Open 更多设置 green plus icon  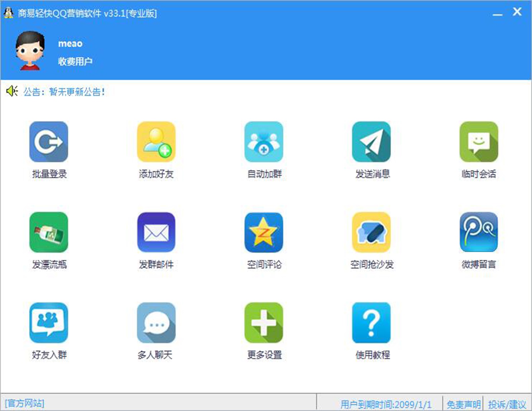click(x=264, y=323)
